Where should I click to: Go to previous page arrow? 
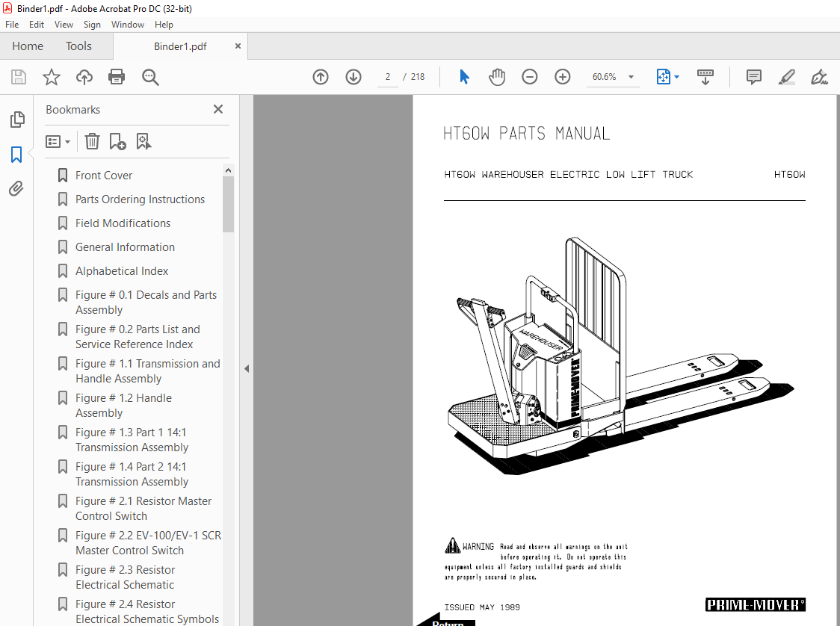point(321,77)
